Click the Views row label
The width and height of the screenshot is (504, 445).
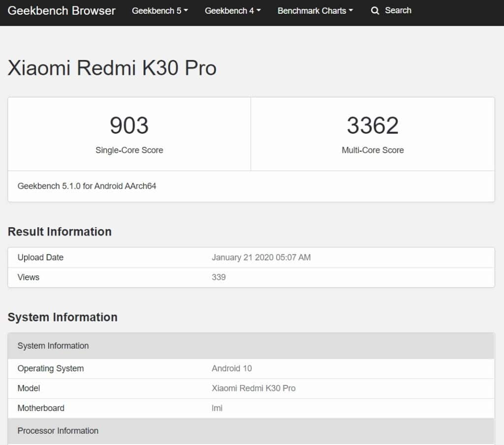[28, 277]
